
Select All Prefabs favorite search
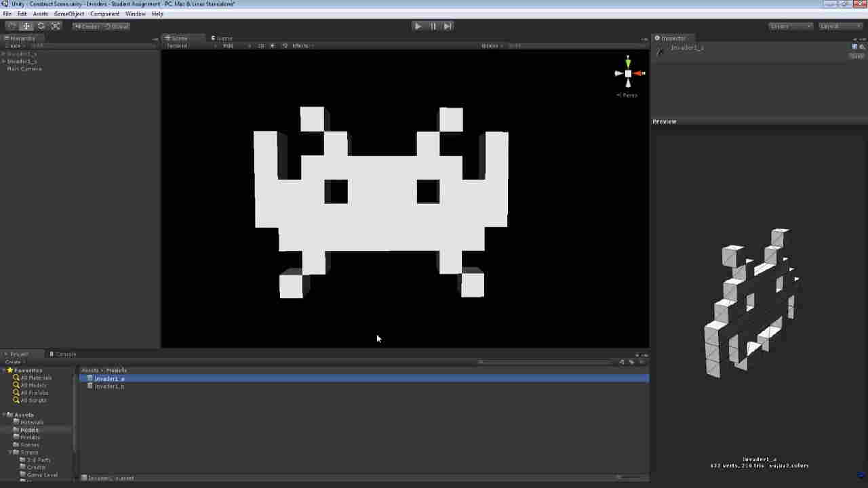[34, 392]
